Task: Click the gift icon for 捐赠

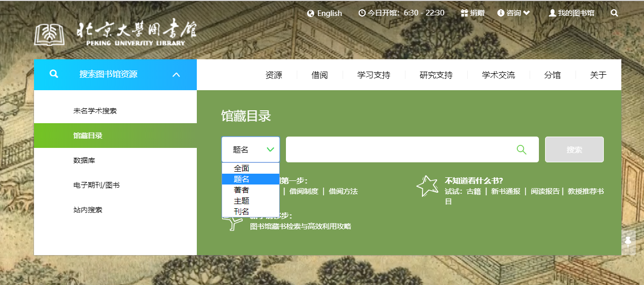Action: point(464,13)
